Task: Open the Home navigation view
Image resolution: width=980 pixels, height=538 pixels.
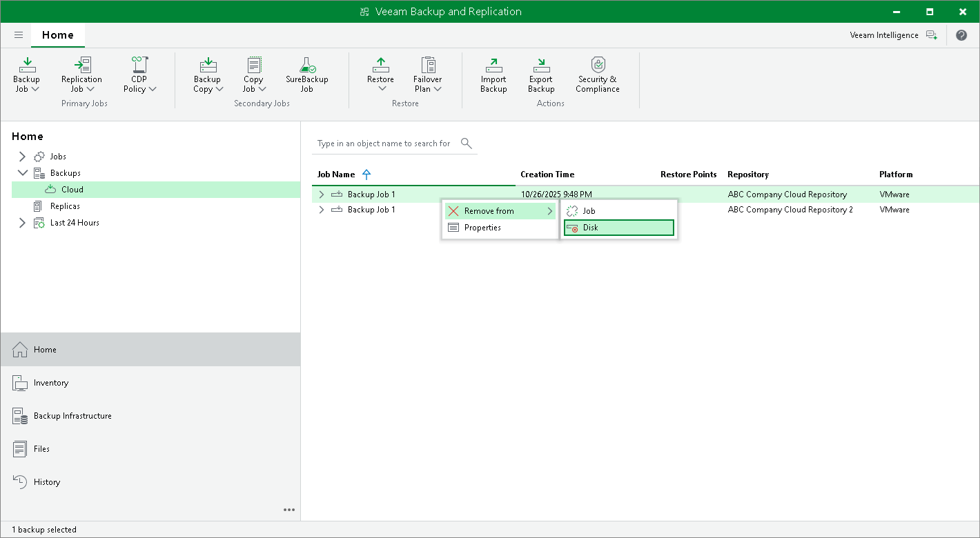Action: tap(150, 350)
